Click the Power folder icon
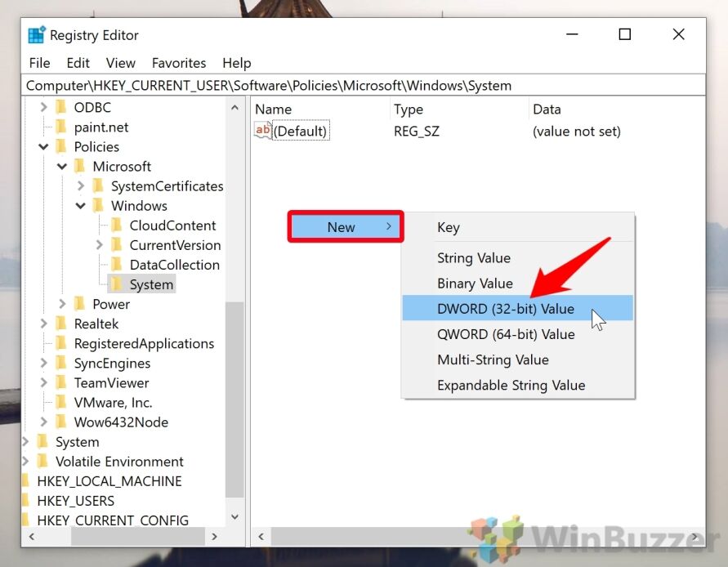 (79, 304)
